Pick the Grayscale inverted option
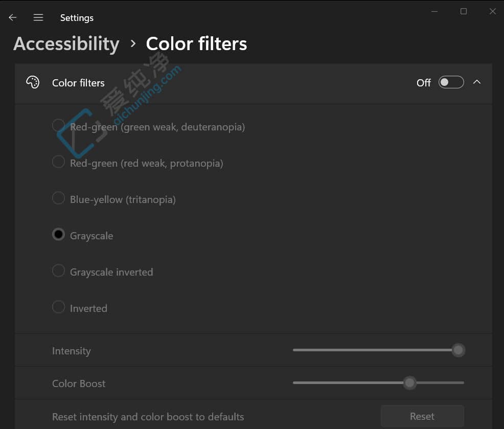The image size is (504, 429). click(x=58, y=270)
